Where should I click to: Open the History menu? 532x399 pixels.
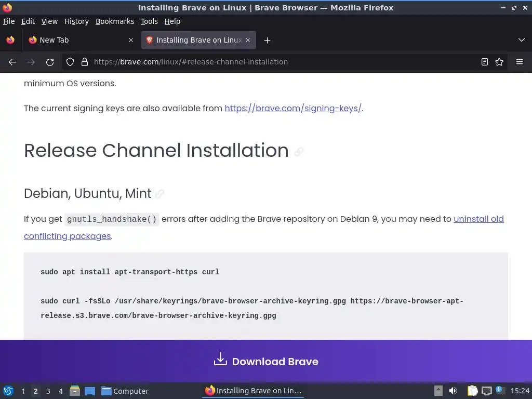(x=77, y=21)
